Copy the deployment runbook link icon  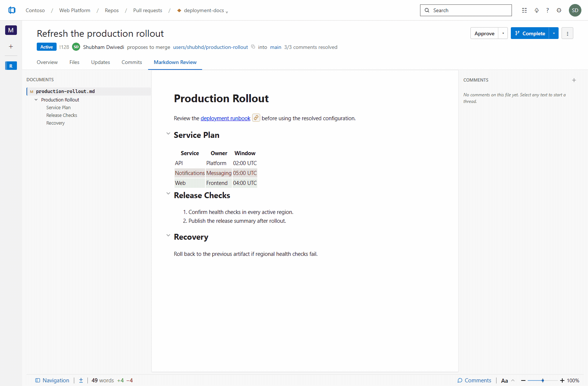tap(256, 118)
